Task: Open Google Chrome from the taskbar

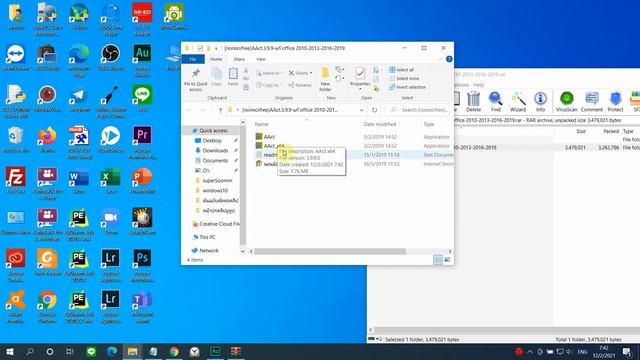Action: click(x=174, y=351)
